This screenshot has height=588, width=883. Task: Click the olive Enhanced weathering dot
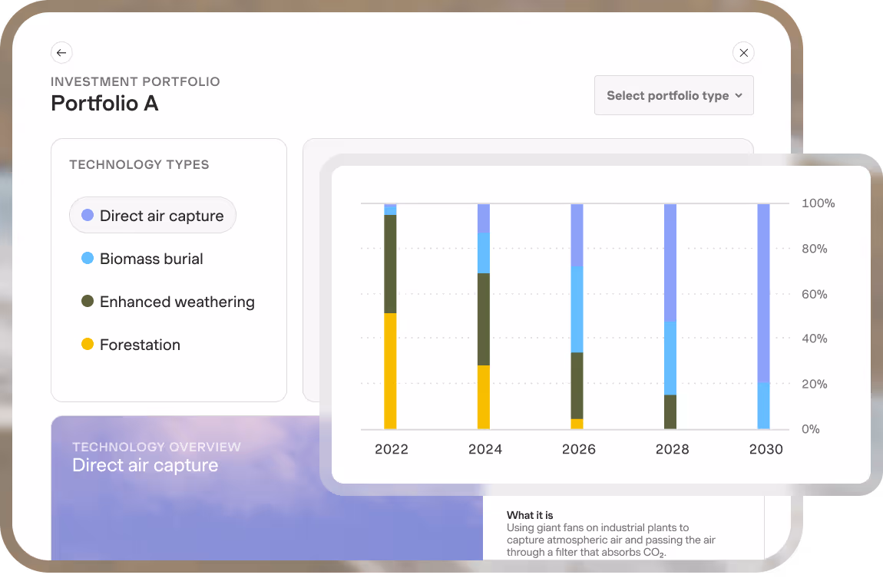[88, 301]
